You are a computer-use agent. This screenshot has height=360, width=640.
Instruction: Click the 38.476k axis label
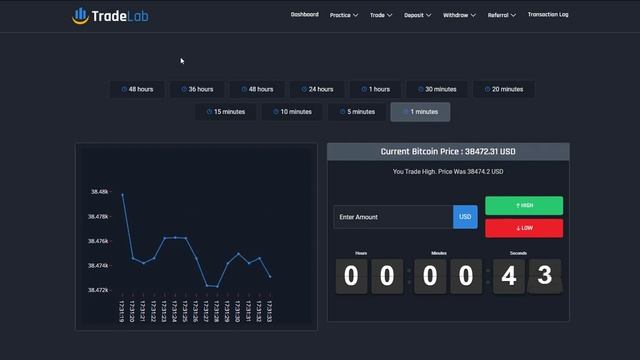point(98,241)
